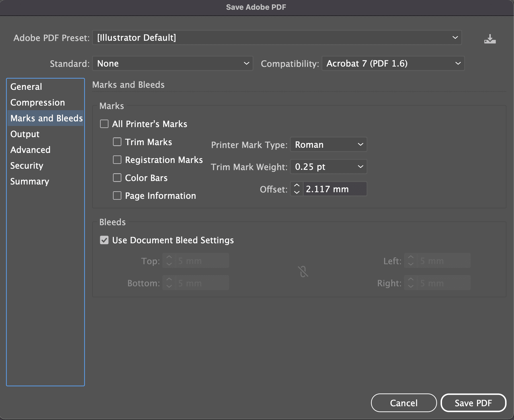Check the Trim Marks option
514x420 pixels.
coord(117,142)
